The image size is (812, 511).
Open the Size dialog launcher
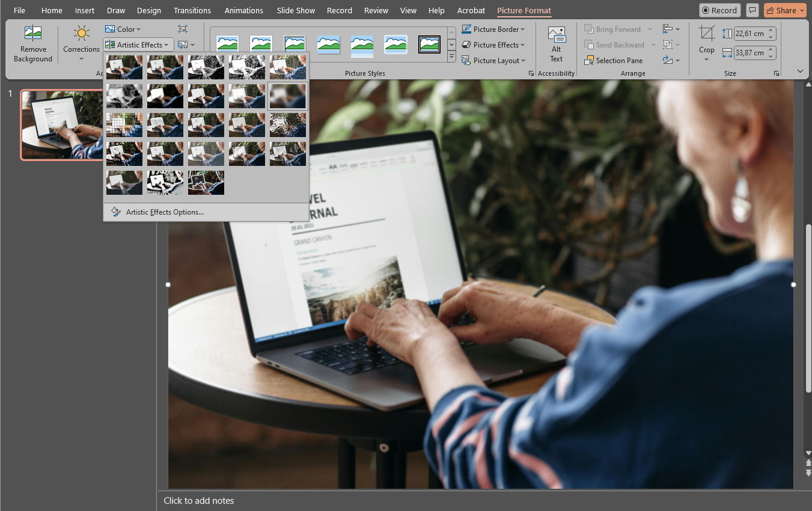tap(776, 73)
